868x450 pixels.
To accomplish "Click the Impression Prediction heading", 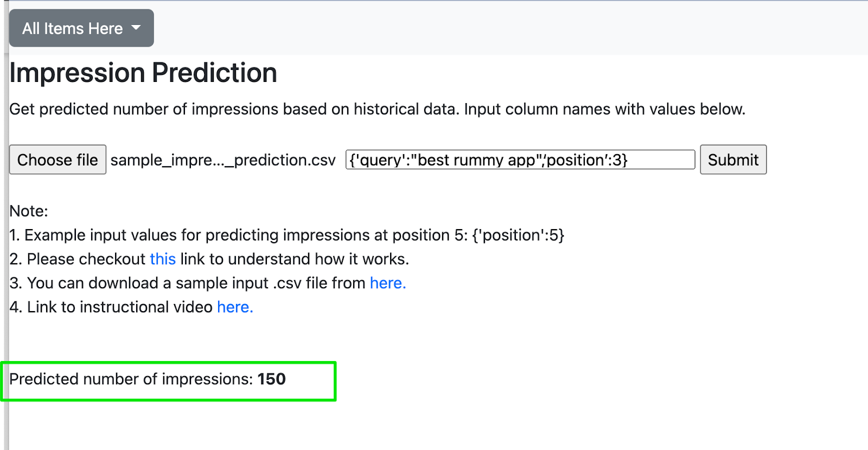I will pyautogui.click(x=143, y=73).
